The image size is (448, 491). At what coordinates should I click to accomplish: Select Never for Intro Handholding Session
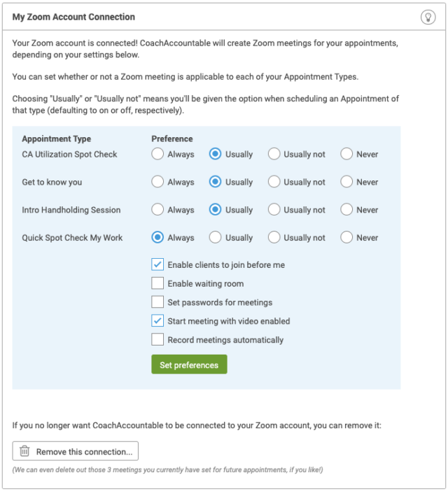pos(346,210)
